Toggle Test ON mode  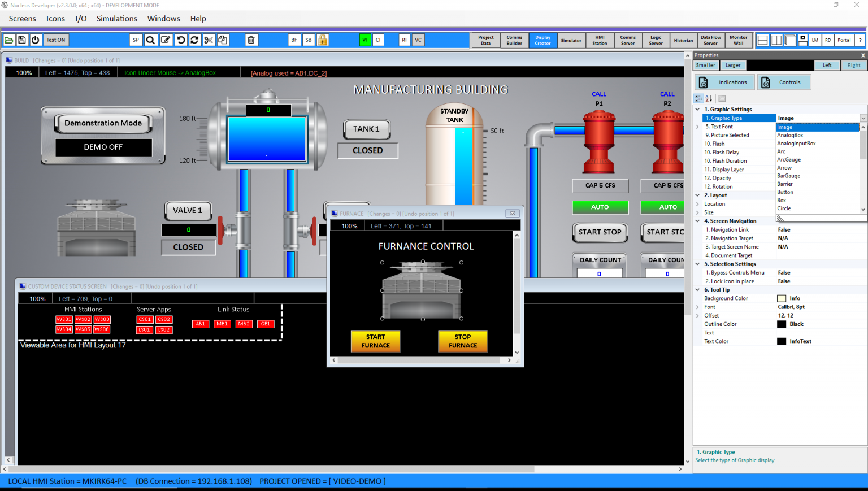pos(55,40)
